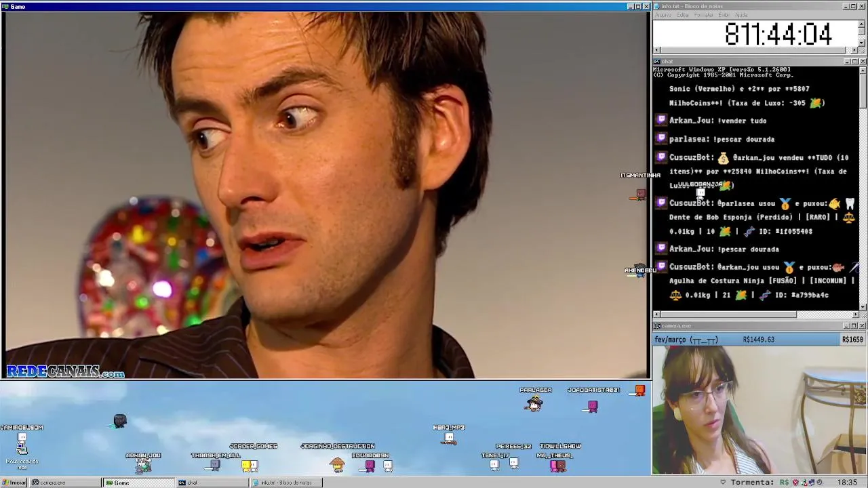
Task: Click the REDECANAIS.com logo in Game video
Action: [x=66, y=372]
